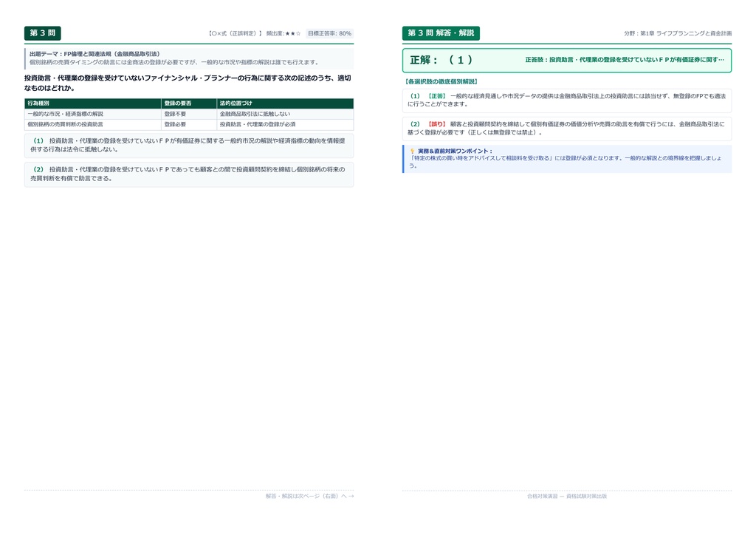Select answer choice (1) on the question page
Image resolution: width=756 pixels, height=535 pixels.
pos(189,146)
